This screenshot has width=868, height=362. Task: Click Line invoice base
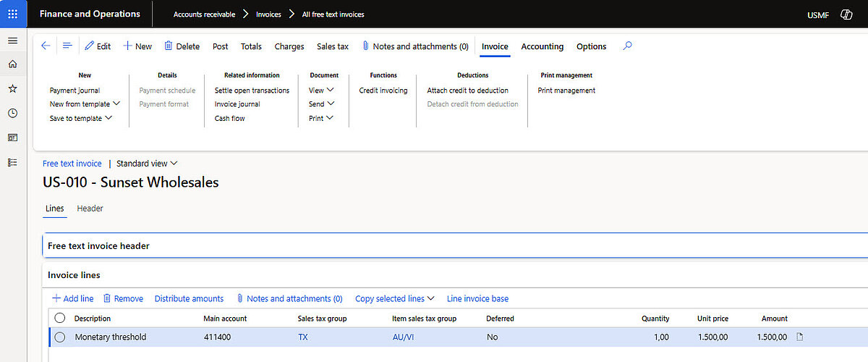[477, 298]
